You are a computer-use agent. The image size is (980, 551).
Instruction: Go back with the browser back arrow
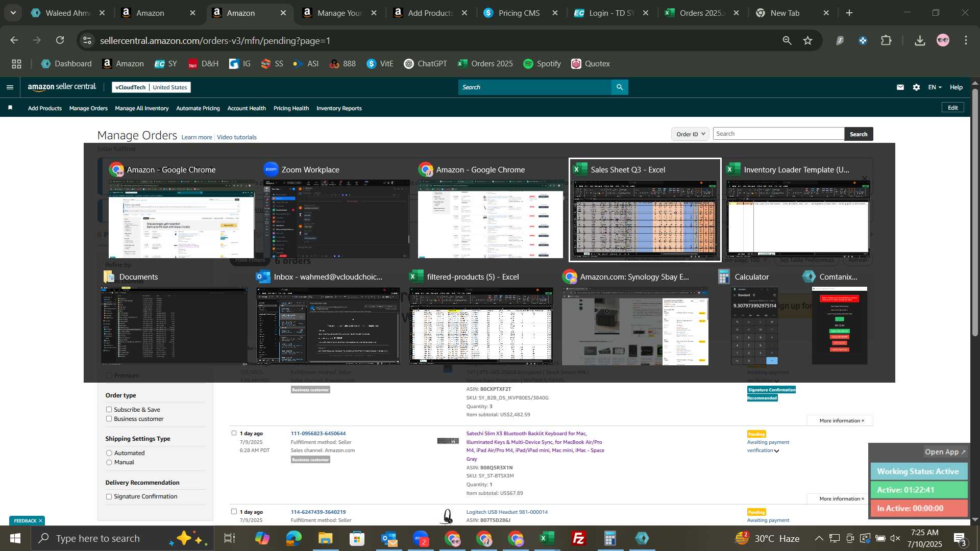(14, 40)
